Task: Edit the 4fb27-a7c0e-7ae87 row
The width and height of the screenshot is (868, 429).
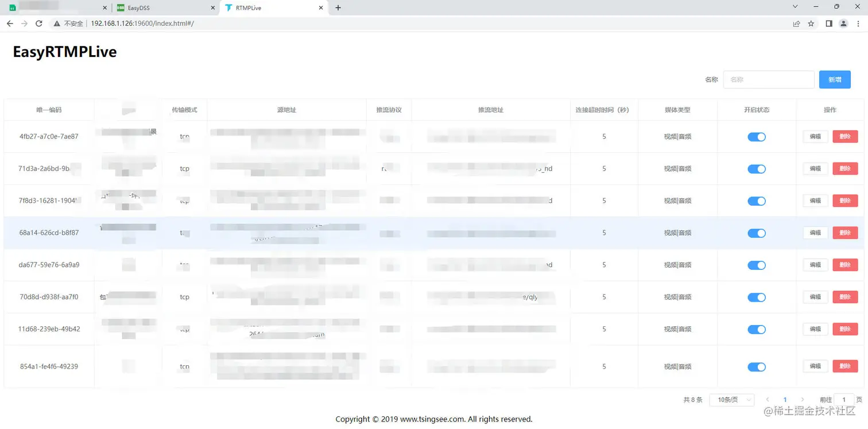Action: (815, 137)
